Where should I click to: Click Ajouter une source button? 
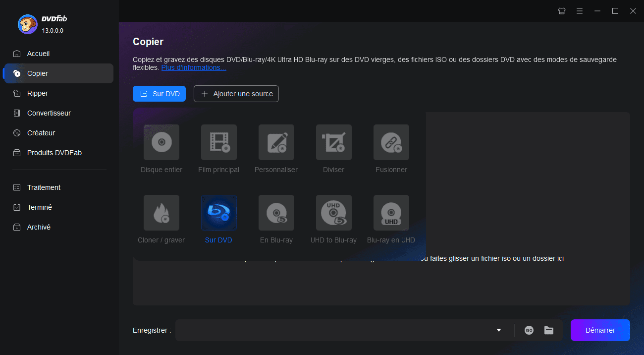pyautogui.click(x=236, y=94)
